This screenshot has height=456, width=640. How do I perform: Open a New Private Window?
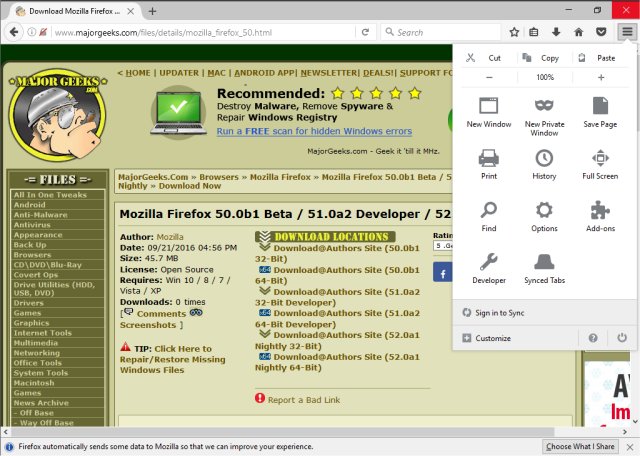coord(544,117)
